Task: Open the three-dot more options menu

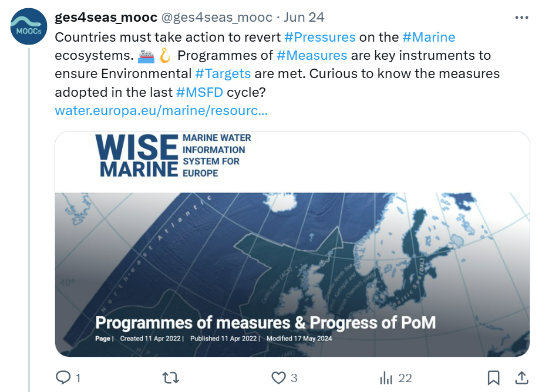Action: tap(521, 18)
